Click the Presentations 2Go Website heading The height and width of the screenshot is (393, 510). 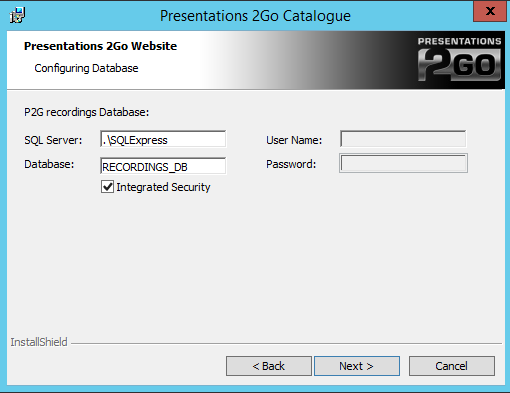click(x=100, y=46)
